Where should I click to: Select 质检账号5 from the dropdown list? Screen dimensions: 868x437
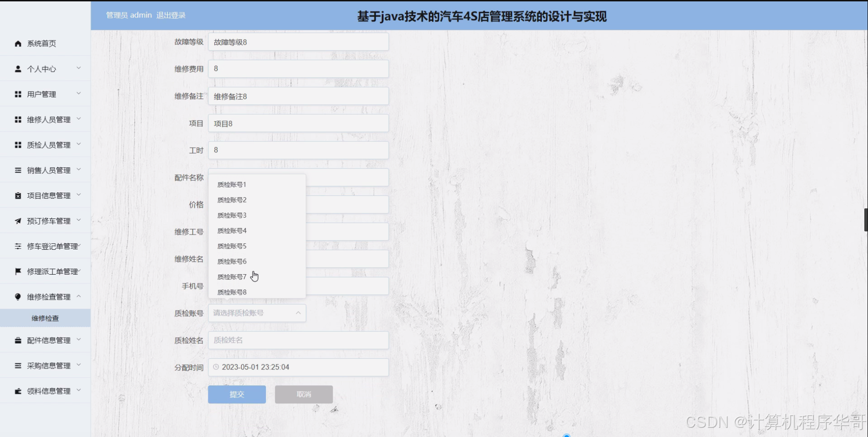point(231,246)
